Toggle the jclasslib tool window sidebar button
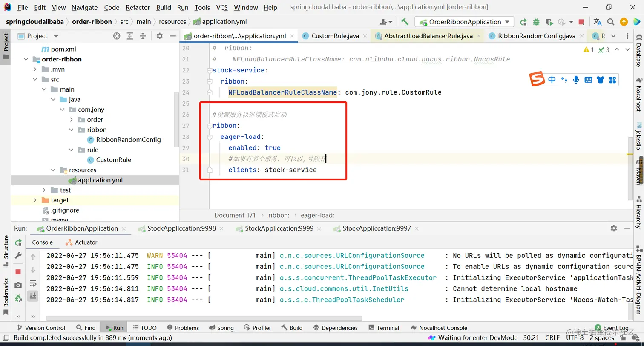The height and width of the screenshot is (346, 644). coord(638,136)
